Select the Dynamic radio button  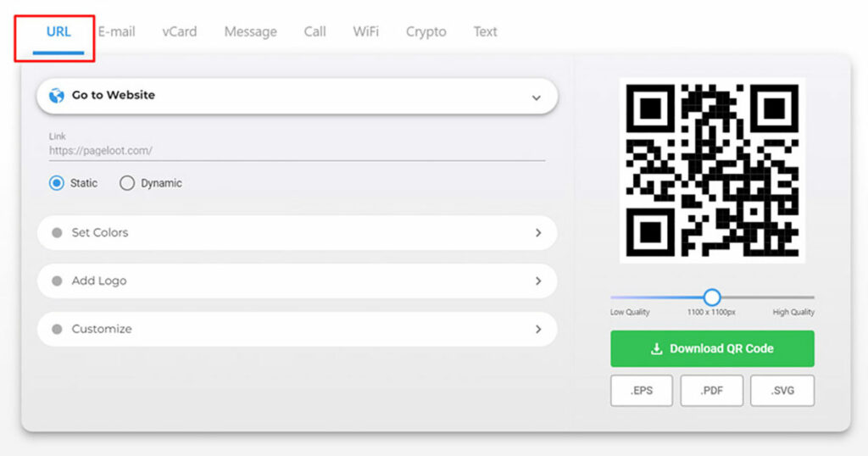(127, 183)
